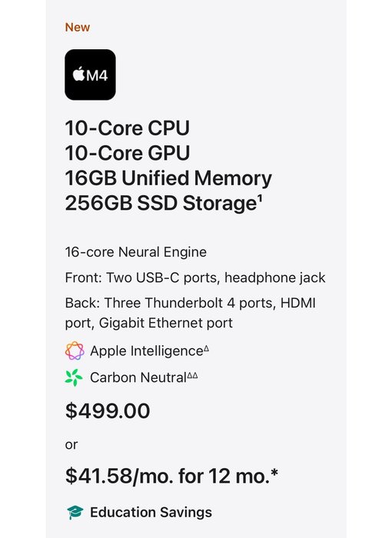This screenshot has width=392, height=538.
Task: Click the $41.58/mo. for 12 mo. financing text
Action: (171, 476)
